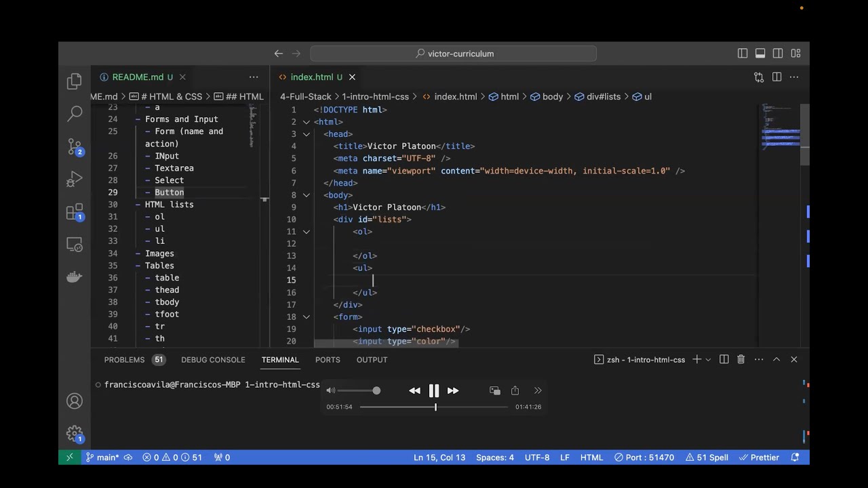Screen dimensions: 868x488
Task: Open changes compare icon in editor toolbar
Action: click(x=759, y=77)
